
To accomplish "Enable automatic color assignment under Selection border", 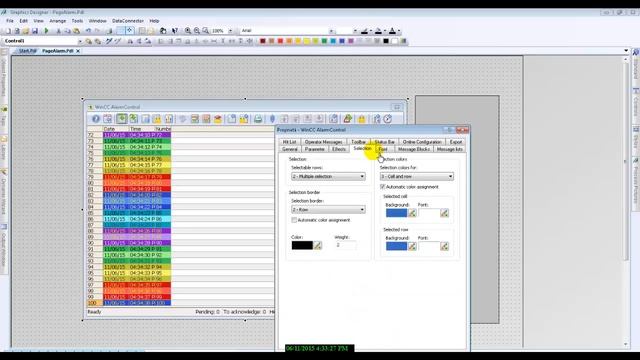I will coord(294,220).
